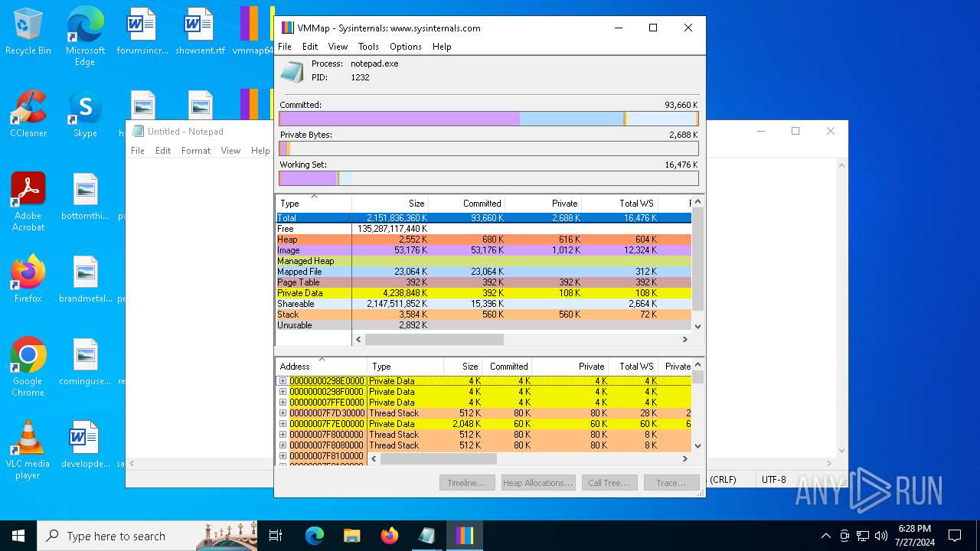Expand address row 00000000298E0000
This screenshot has height=551, width=980.
[x=283, y=381]
